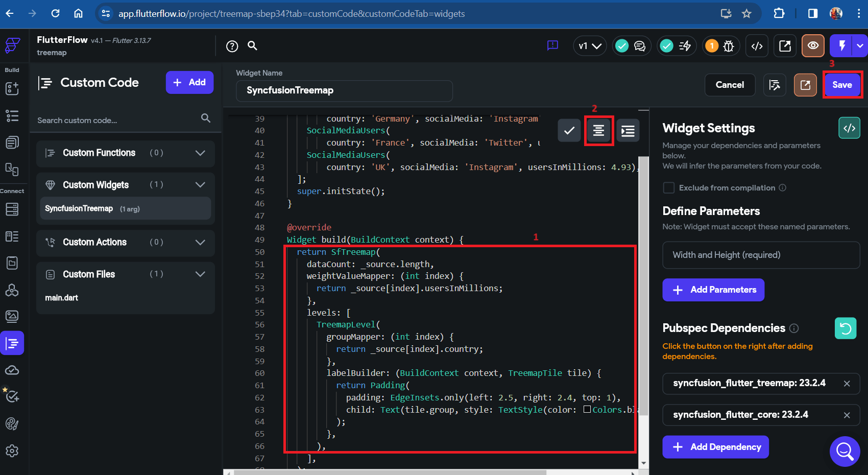Remove syncfusion_flutter_core dependency
Viewport: 868px width, 475px height.
coord(847,415)
